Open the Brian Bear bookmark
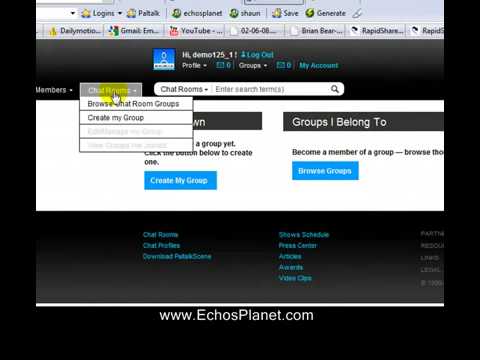480x360 pixels. click(x=317, y=31)
